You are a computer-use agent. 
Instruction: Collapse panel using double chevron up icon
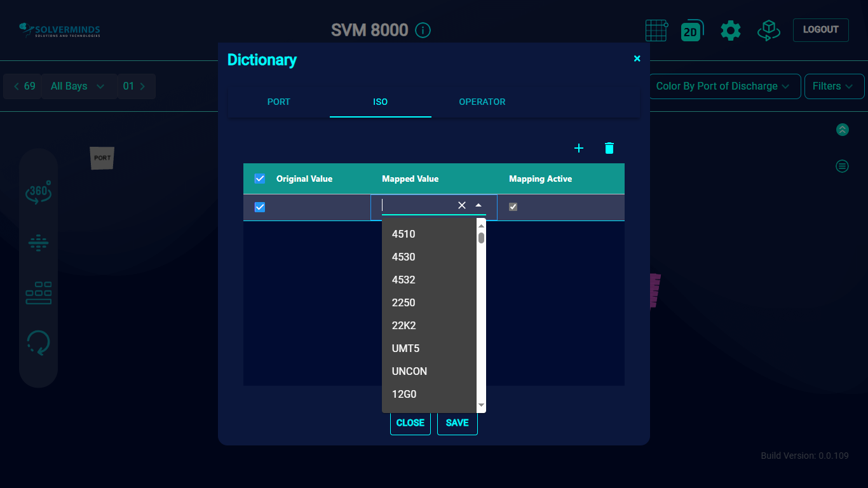[x=842, y=130]
